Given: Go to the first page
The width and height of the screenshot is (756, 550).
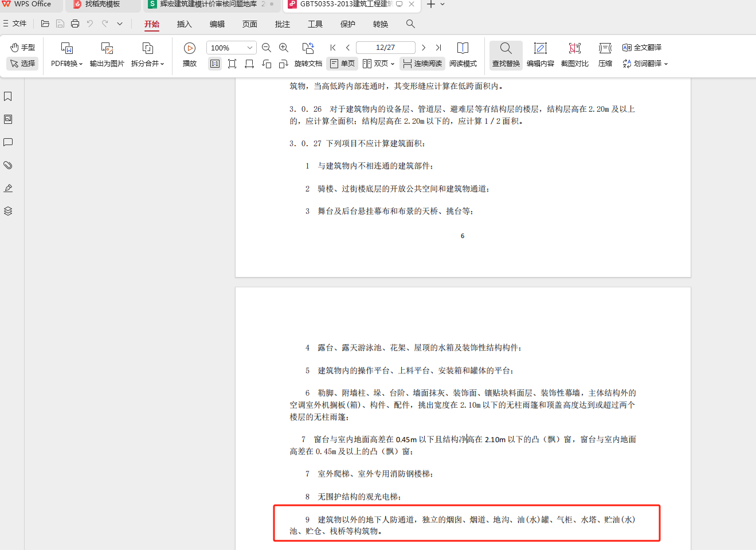Looking at the screenshot, I should tap(333, 48).
